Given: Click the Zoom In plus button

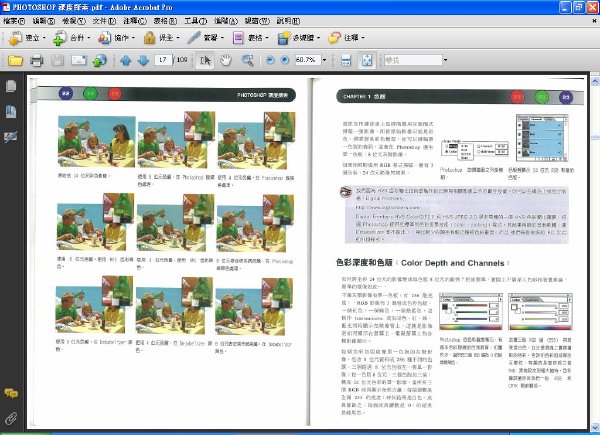Looking at the screenshot, I should (x=284, y=60).
